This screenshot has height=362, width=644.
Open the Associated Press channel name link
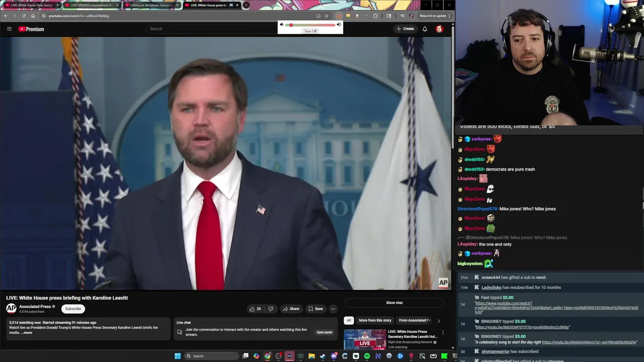click(35, 307)
